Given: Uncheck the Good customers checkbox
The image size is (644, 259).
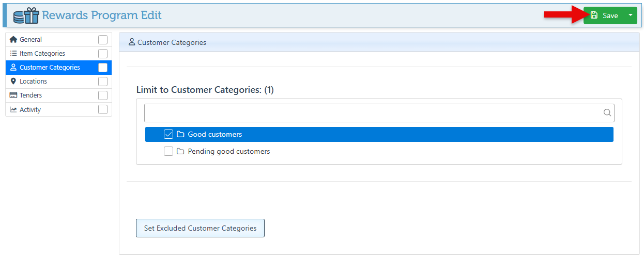Looking at the screenshot, I should (168, 135).
